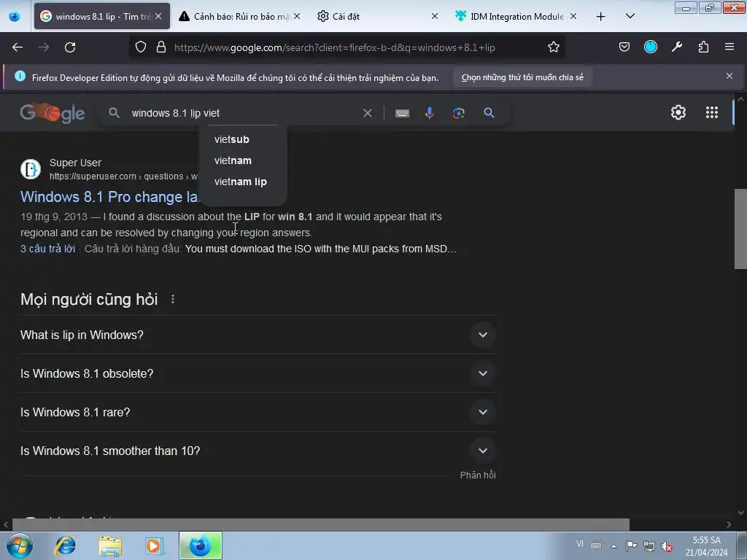Open Windows 8.1 Pro change result link
Image resolution: width=747 pixels, height=560 pixels.
coord(109,197)
